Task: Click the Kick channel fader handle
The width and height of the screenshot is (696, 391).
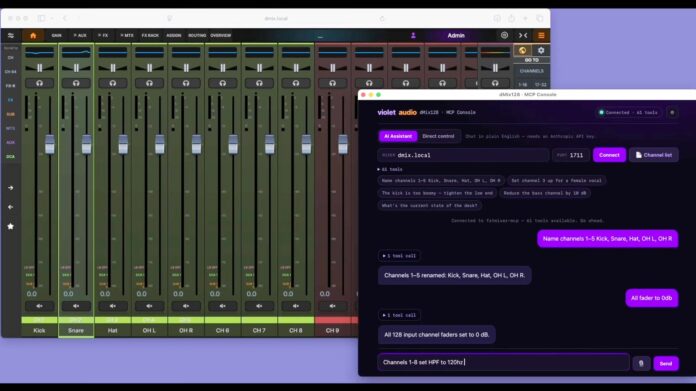Action: pyautogui.click(x=50, y=144)
